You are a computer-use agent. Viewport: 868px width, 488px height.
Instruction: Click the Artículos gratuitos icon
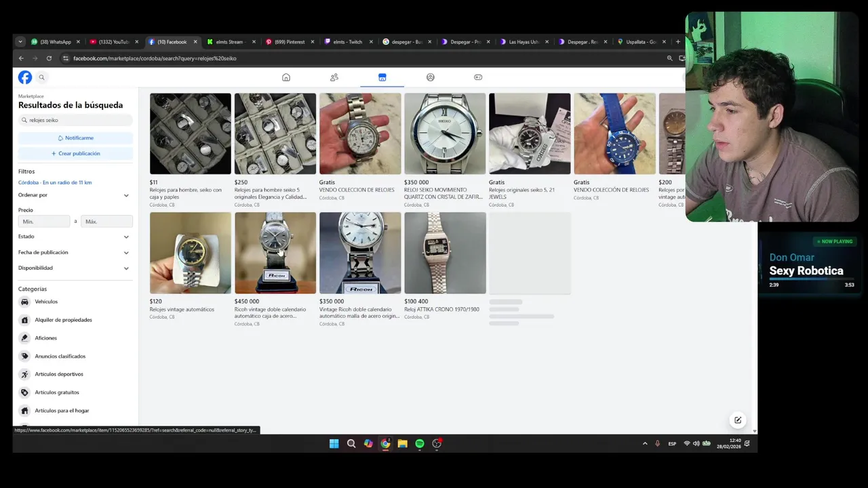[x=25, y=392]
